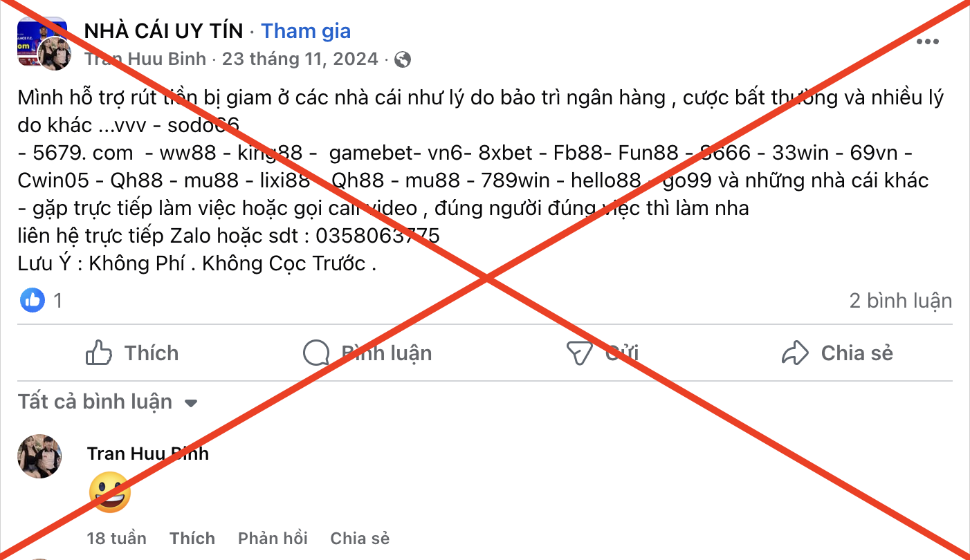The width and height of the screenshot is (970, 560).
Task: Expand the Tất cả bình luận dropdown
Action: pyautogui.click(x=192, y=403)
